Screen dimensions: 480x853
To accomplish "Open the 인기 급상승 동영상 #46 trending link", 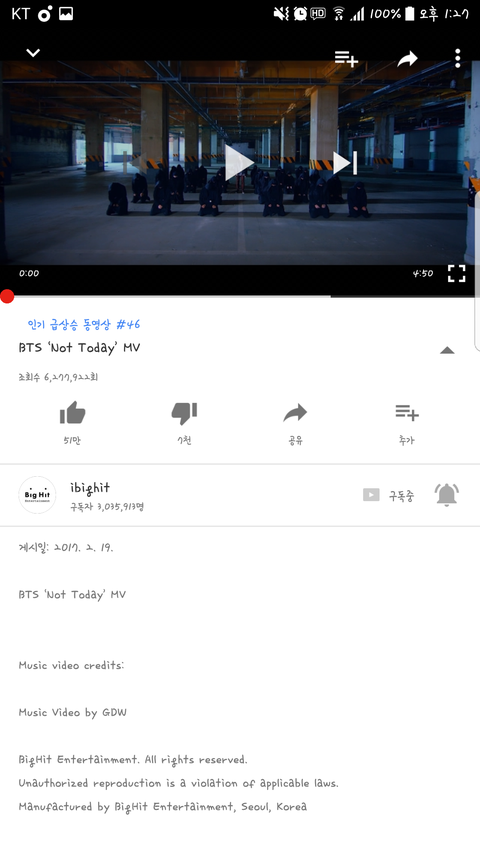I will [x=84, y=325].
